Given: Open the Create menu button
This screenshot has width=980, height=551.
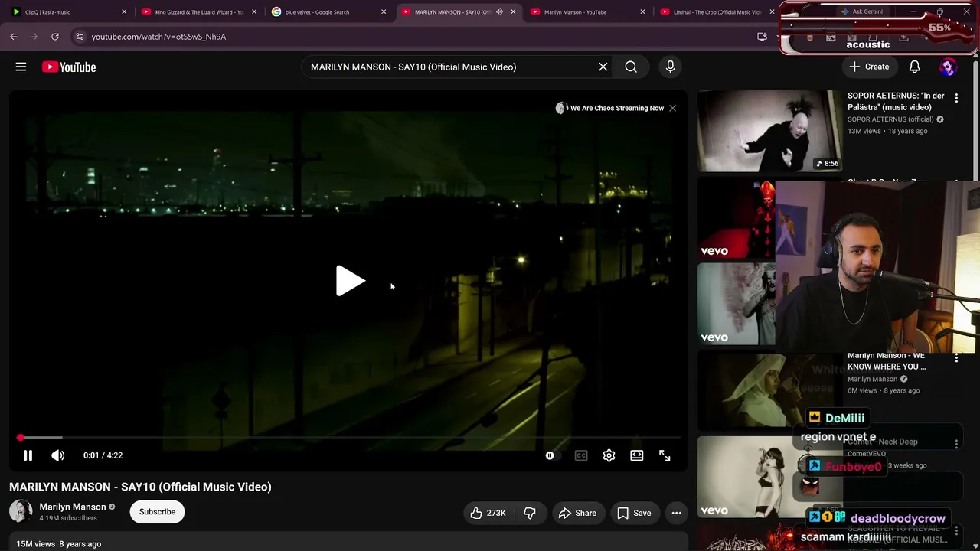Looking at the screenshot, I should pyautogui.click(x=869, y=67).
